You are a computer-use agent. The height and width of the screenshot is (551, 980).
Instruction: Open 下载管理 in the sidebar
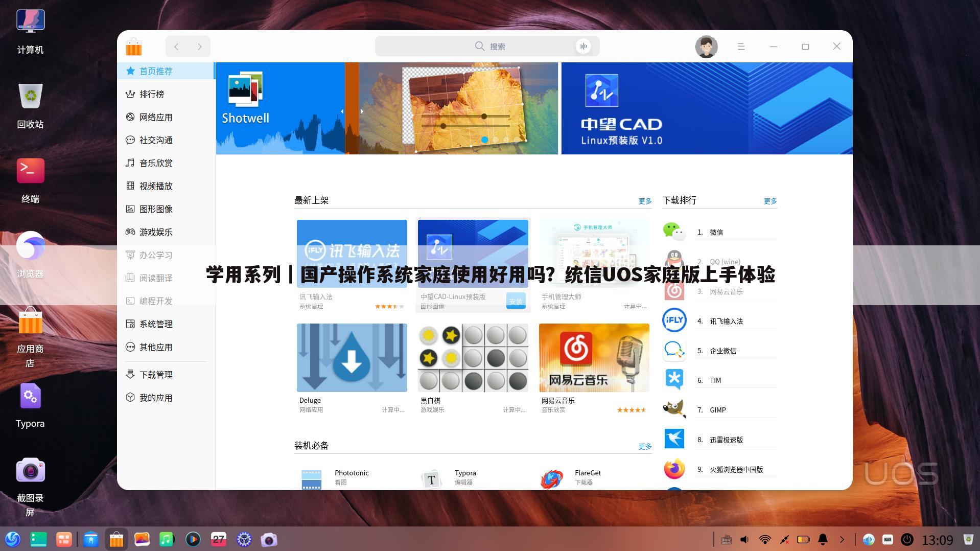[166, 375]
